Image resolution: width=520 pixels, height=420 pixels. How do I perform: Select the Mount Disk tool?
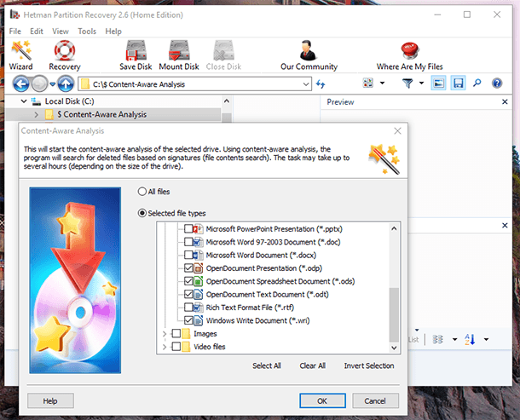[x=179, y=55]
